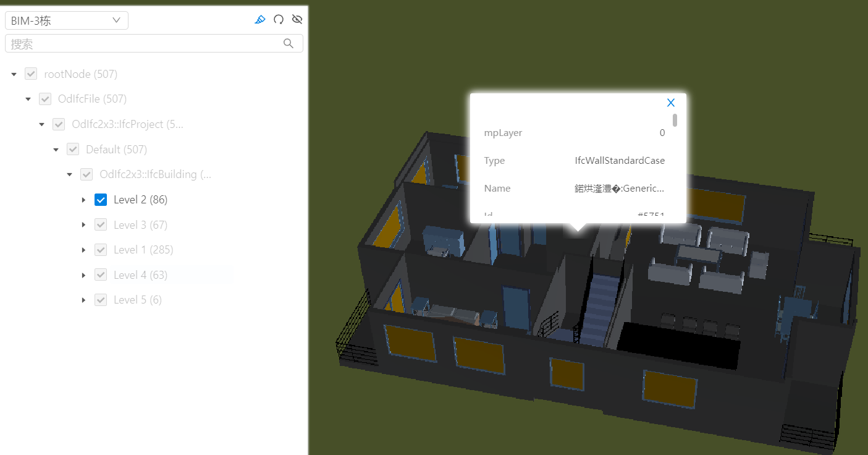The image size is (868, 455).
Task: Toggle the Level 1 checkbox
Action: [x=101, y=250]
